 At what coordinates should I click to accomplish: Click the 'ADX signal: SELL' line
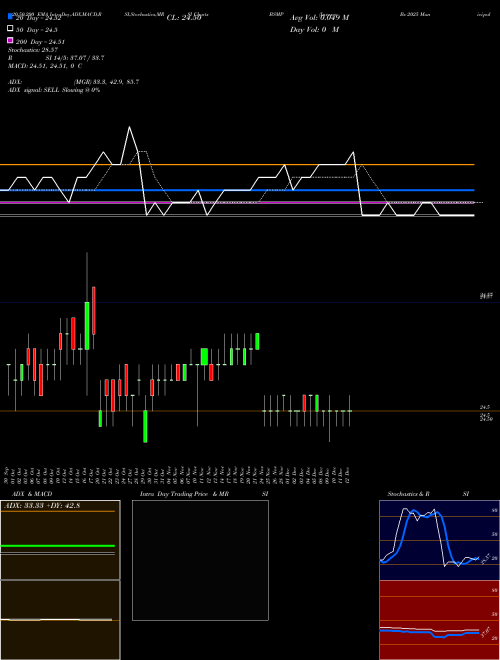click(x=54, y=90)
